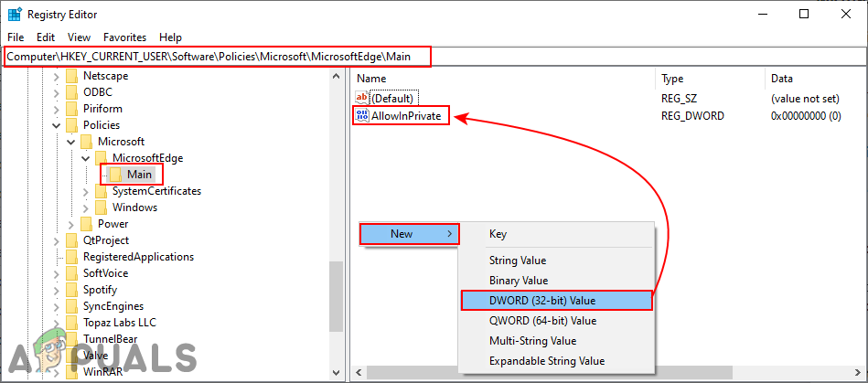The width and height of the screenshot is (868, 383).
Task: Click the TunnelBear key folder icon
Action: tap(71, 339)
